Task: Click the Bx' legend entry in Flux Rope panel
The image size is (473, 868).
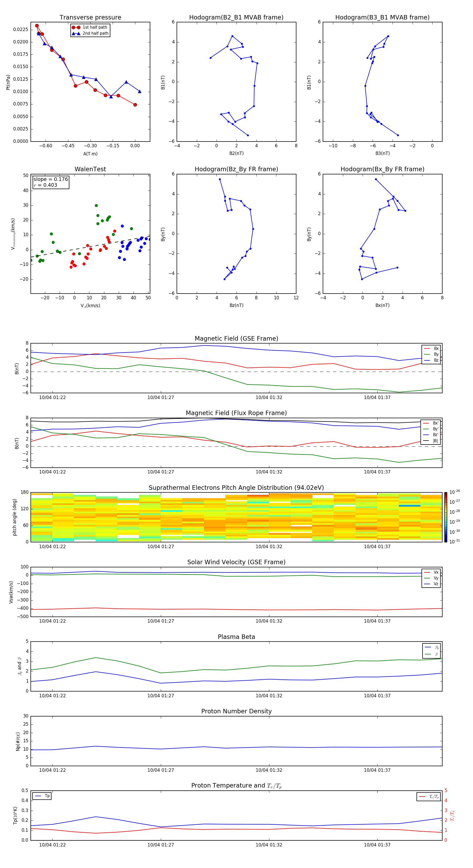Action: tap(431, 423)
